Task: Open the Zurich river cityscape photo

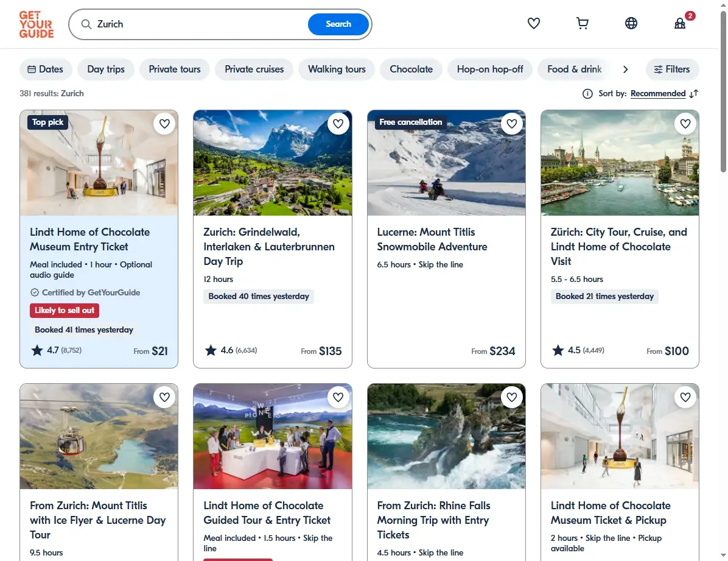Action: point(620,163)
